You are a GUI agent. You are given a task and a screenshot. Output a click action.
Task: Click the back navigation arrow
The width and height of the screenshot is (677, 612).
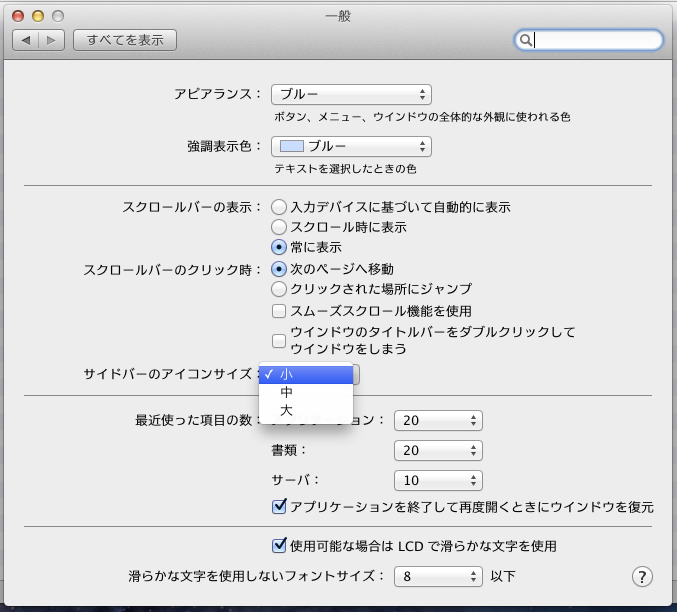click(26, 40)
